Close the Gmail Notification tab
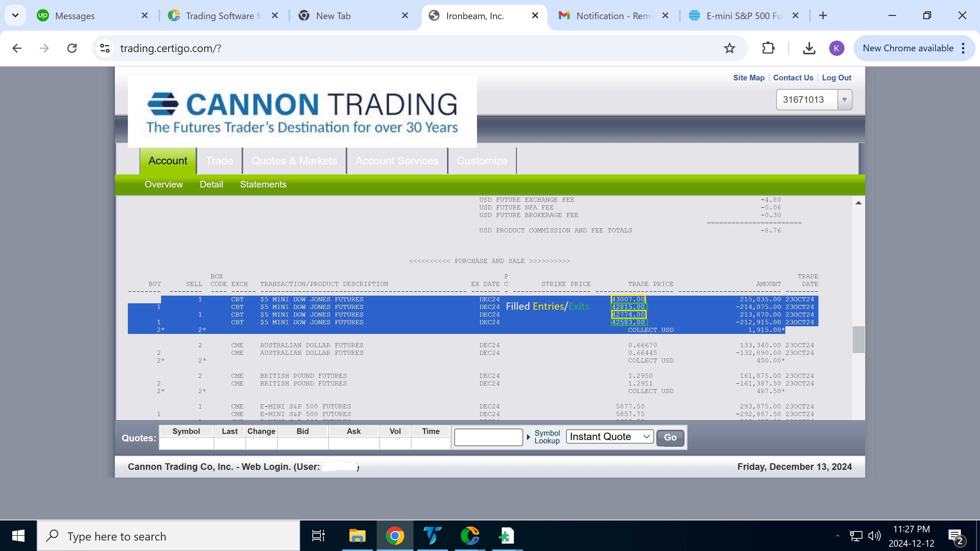 [665, 16]
